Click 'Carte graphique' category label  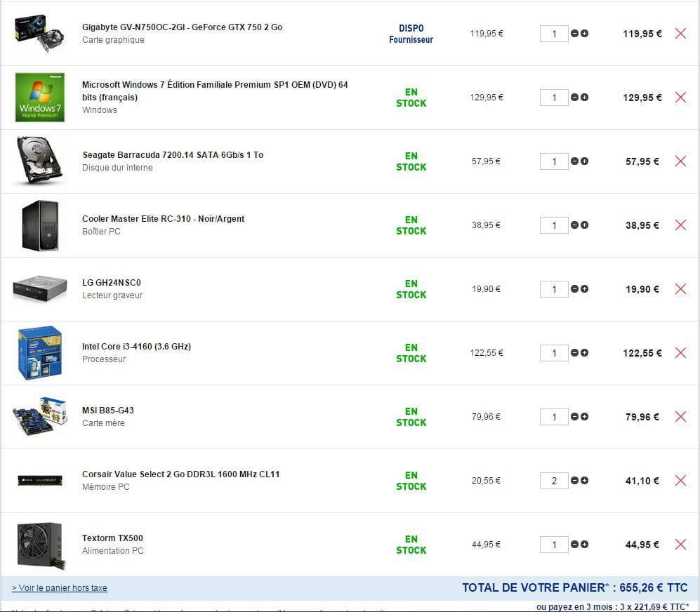[113, 40]
